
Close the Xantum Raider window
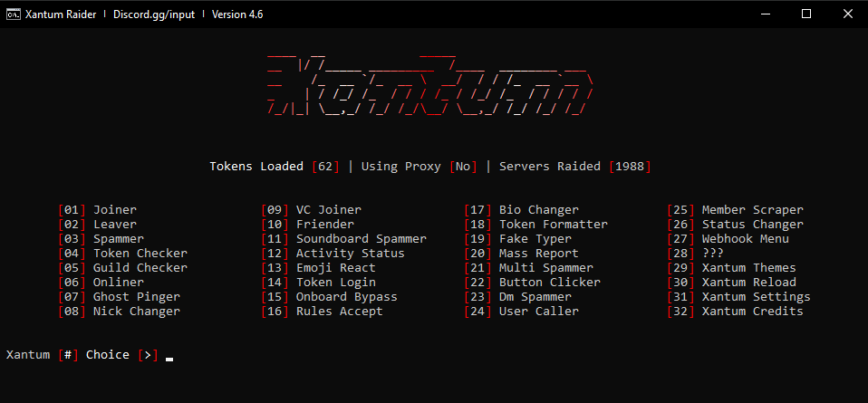(847, 14)
